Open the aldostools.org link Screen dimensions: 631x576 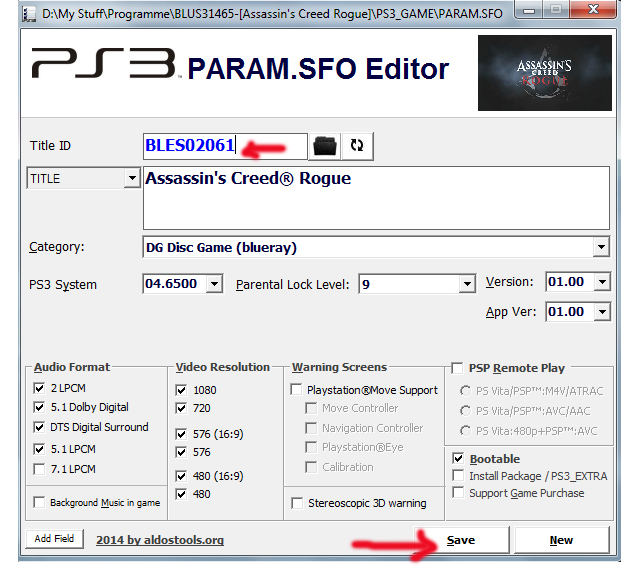point(160,541)
